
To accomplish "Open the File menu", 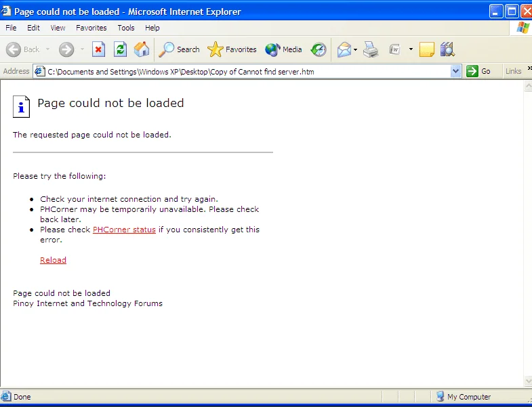I will (11, 28).
